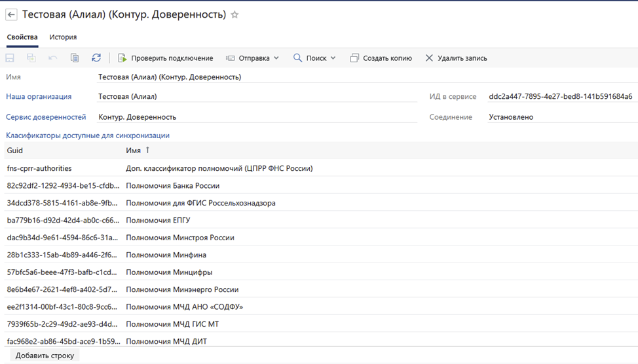Sort by the Имя column header

(x=134, y=151)
